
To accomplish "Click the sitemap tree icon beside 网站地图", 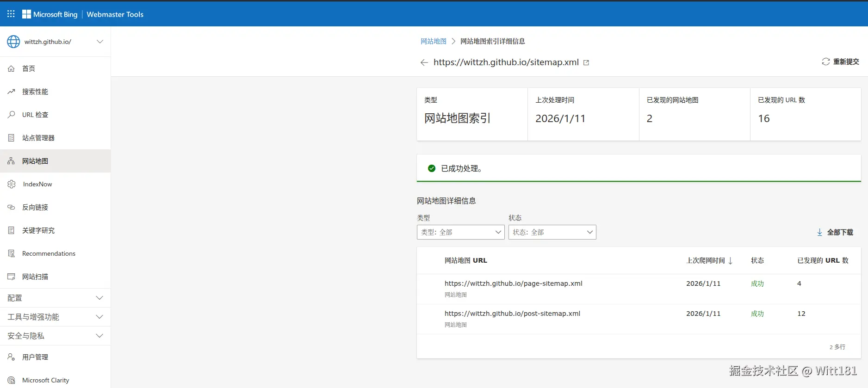I will pyautogui.click(x=11, y=161).
